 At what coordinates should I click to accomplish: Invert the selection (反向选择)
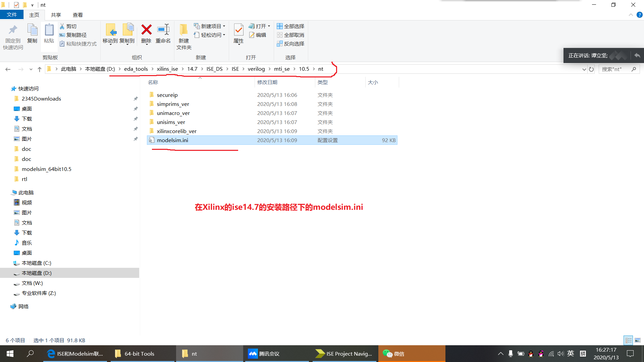[290, 44]
